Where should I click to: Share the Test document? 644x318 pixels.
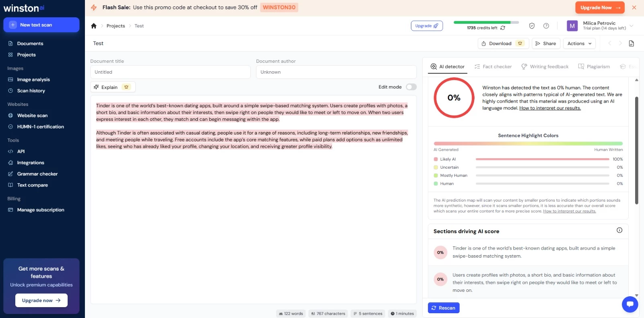pos(546,43)
